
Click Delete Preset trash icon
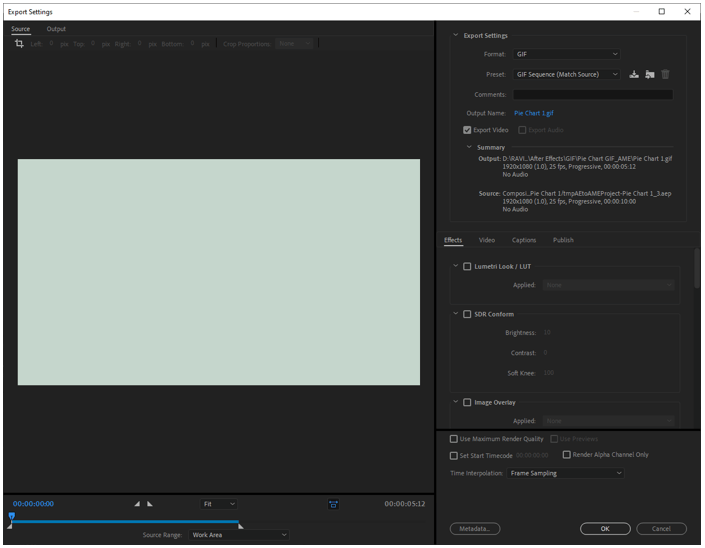pyautogui.click(x=665, y=75)
